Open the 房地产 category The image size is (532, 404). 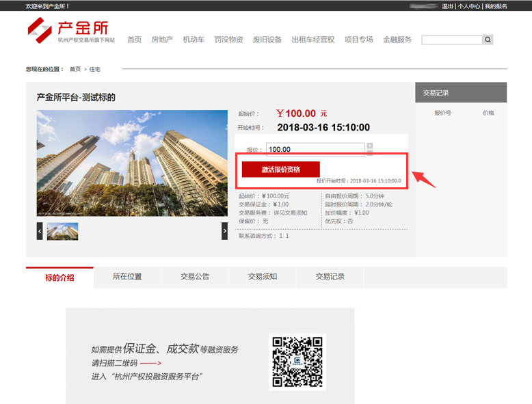[162, 40]
